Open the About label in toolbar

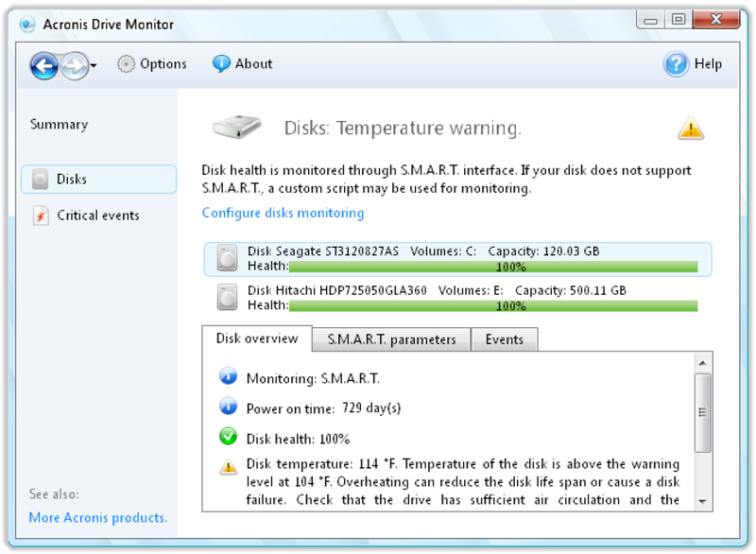[253, 63]
